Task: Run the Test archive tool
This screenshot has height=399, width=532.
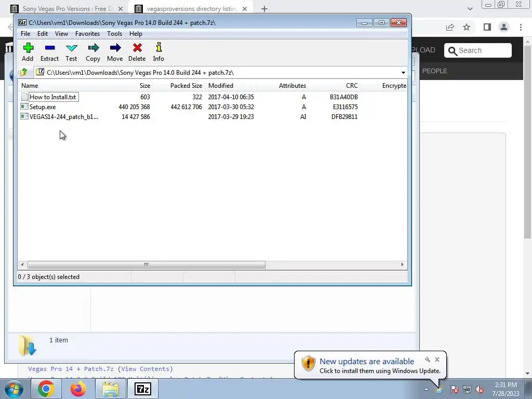Action: pos(71,52)
